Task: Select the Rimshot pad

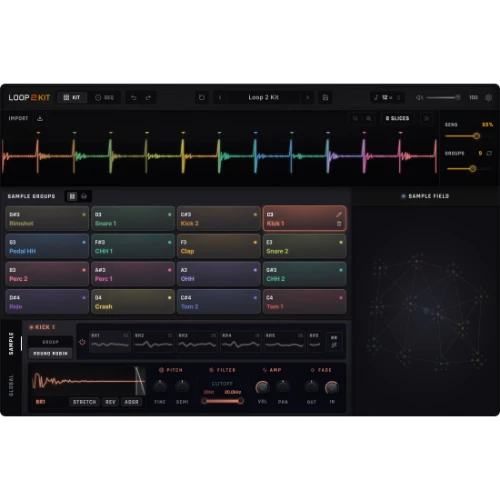Action: pyautogui.click(x=47, y=219)
